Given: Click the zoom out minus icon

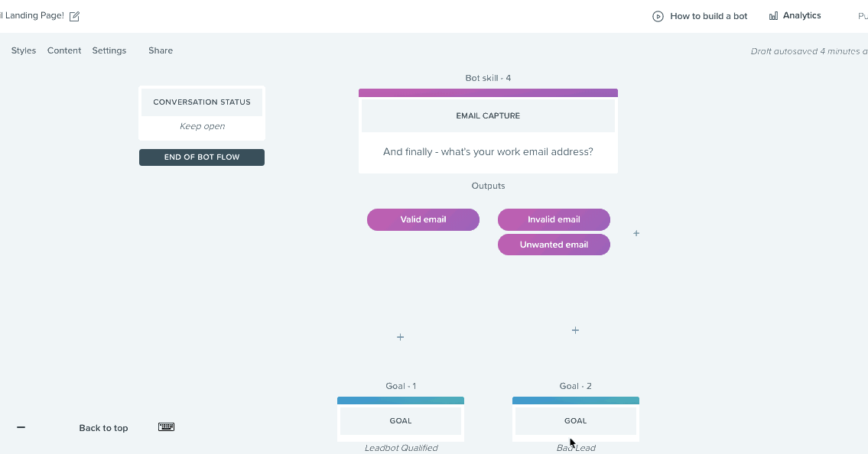Looking at the screenshot, I should click(21, 427).
